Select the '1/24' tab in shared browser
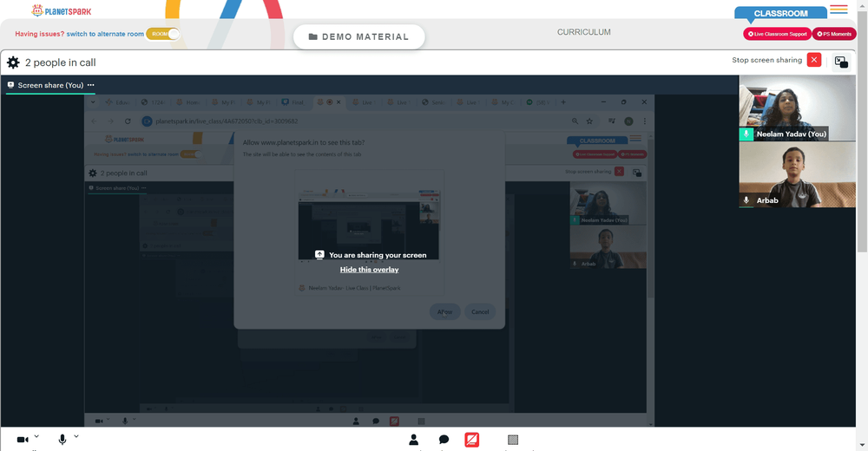 click(154, 102)
